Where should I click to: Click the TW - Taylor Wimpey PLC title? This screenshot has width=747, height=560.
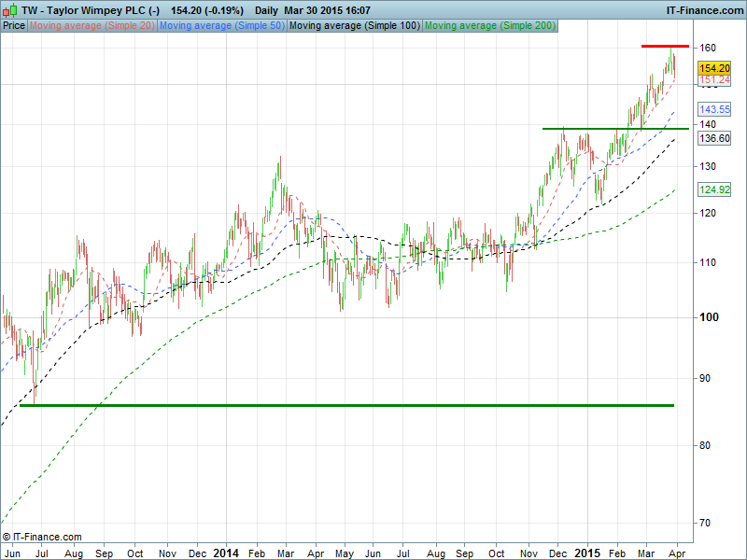(89, 9)
